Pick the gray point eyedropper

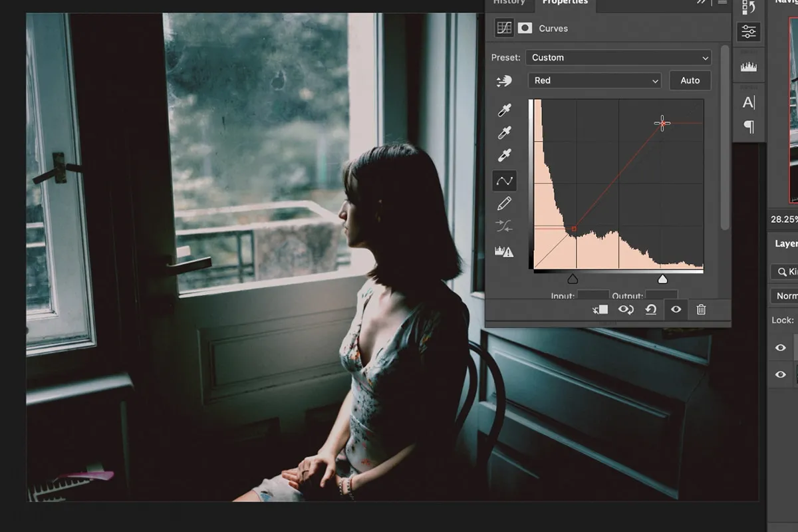(x=505, y=133)
